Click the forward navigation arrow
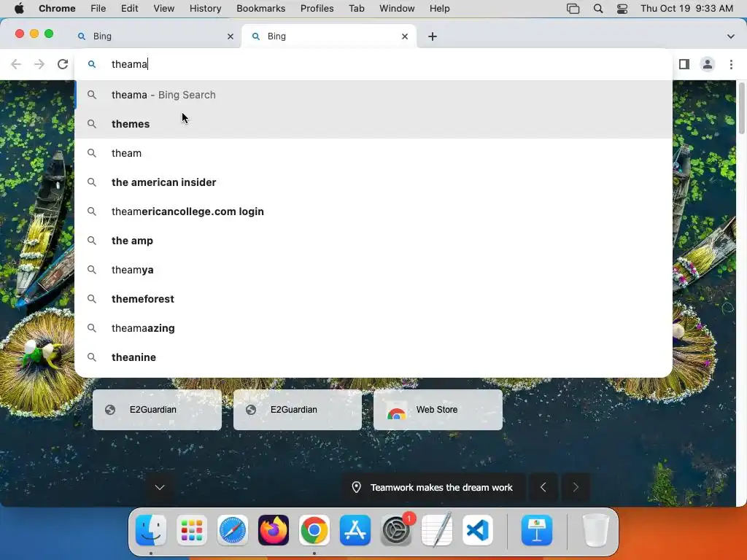 39,64
